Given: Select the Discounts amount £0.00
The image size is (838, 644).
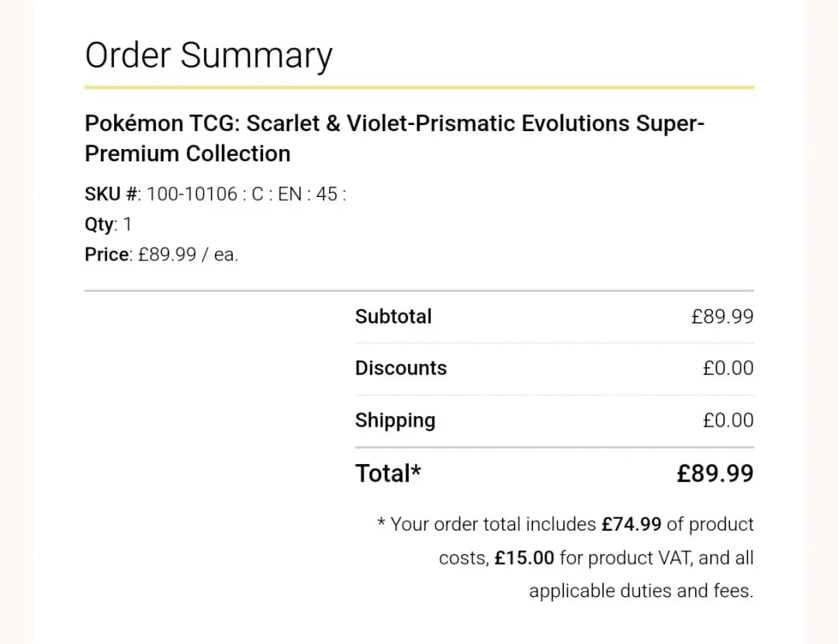Looking at the screenshot, I should click(728, 368).
